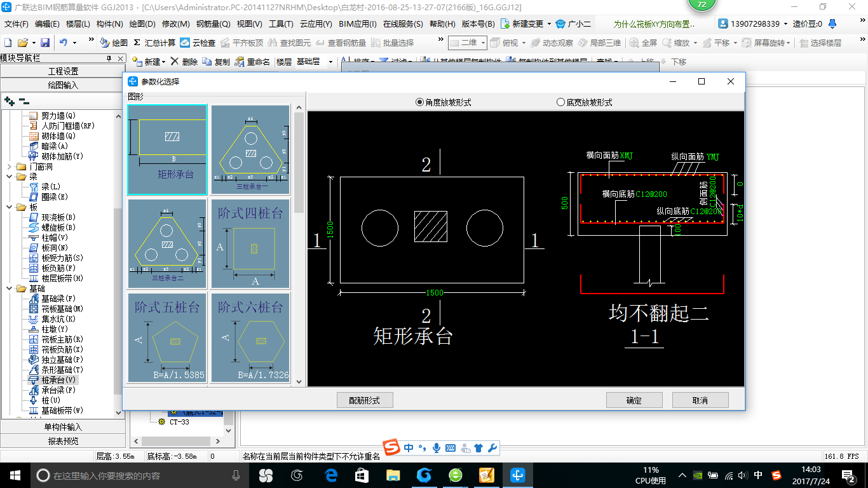
Task: Select the 矩形承台 thumbnail
Action: coord(167,149)
